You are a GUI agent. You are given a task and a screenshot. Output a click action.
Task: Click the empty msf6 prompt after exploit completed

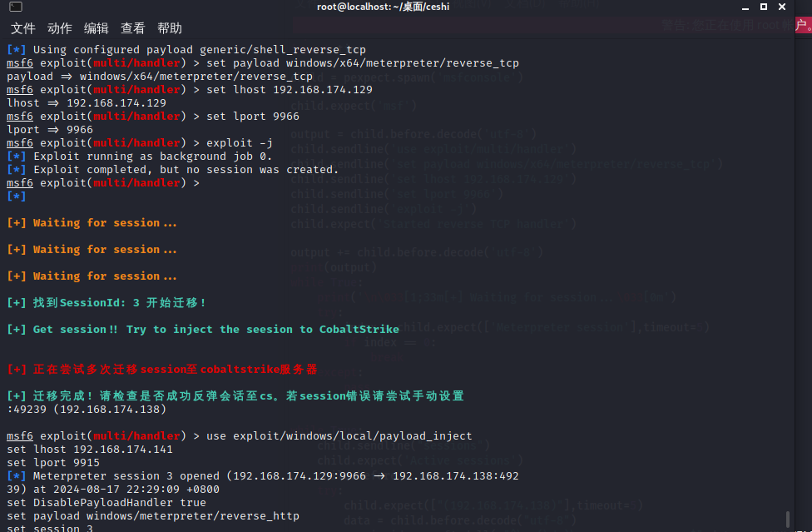point(103,183)
